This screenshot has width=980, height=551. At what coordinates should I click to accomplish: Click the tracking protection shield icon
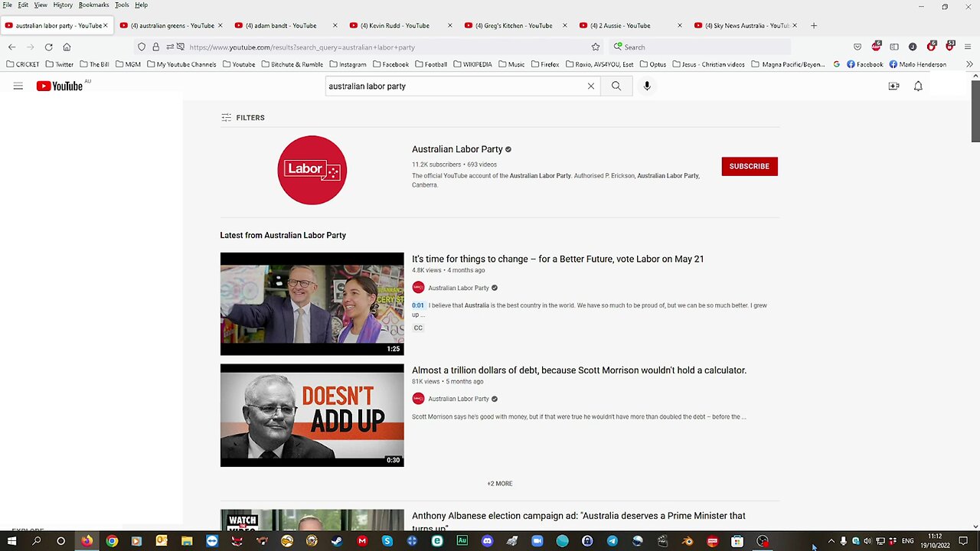(142, 47)
